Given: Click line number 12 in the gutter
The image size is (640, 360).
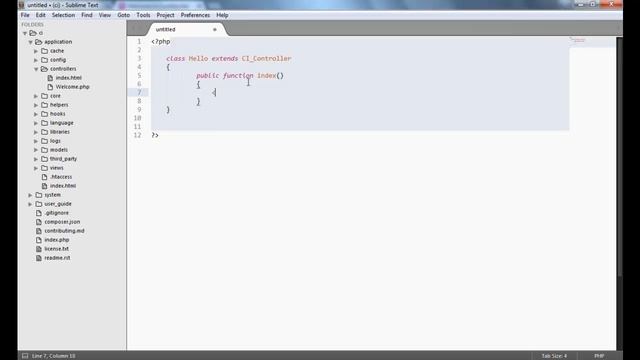Looking at the screenshot, I should 137,135.
